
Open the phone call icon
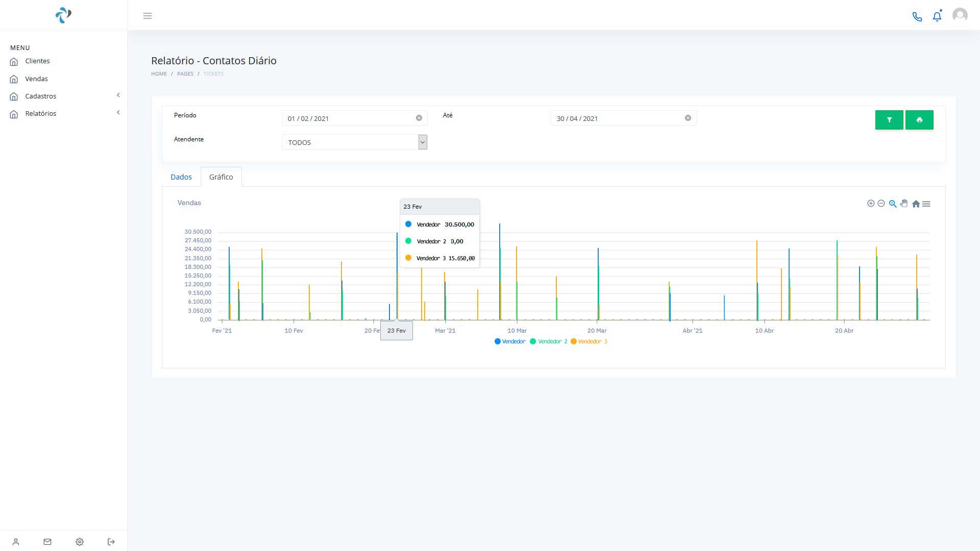tap(917, 16)
